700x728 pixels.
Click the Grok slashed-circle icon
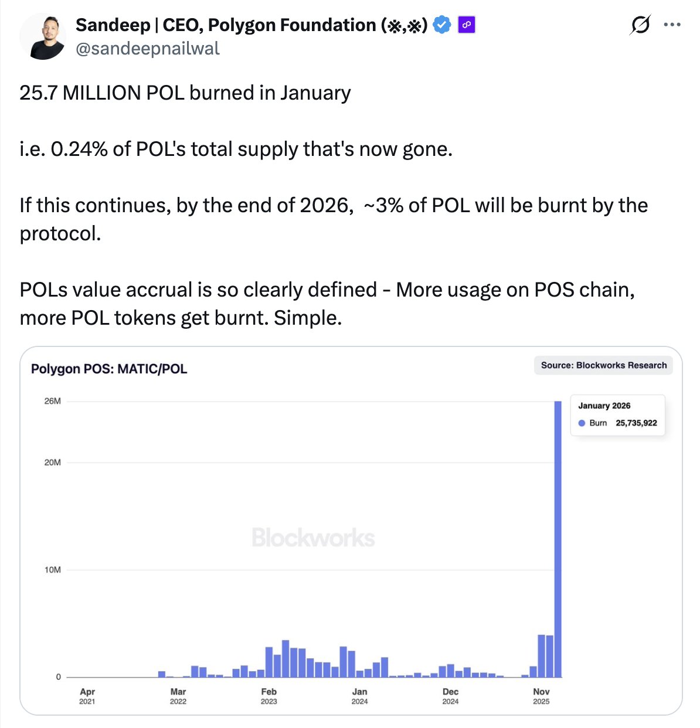[640, 25]
